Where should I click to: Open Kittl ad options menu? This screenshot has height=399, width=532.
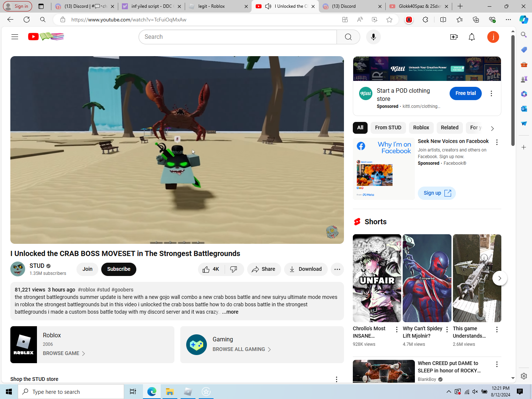click(491, 93)
